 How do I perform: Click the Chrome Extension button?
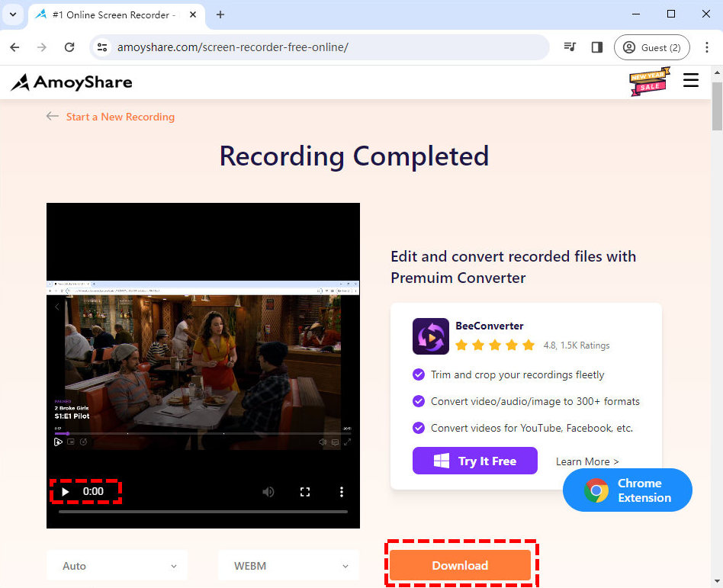(x=627, y=490)
